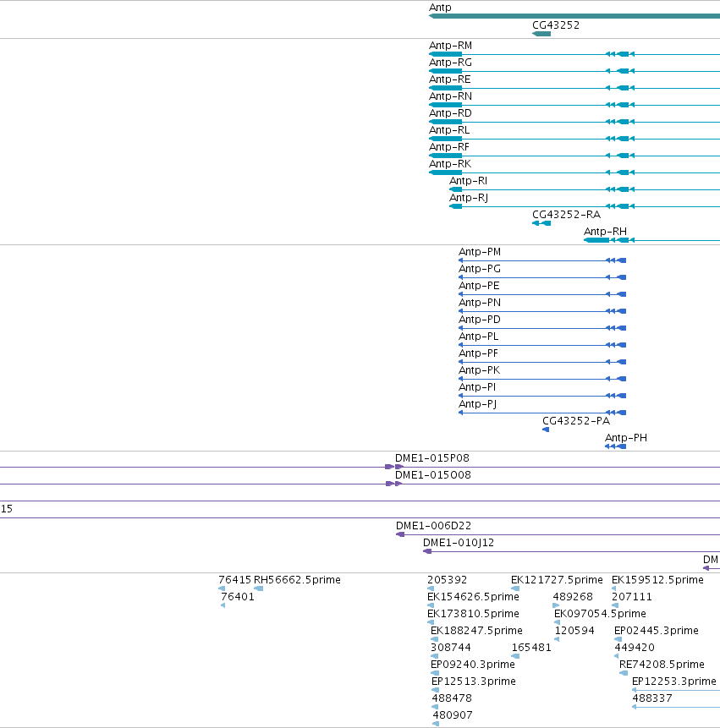
Task: Select transcript Antp-RE
Action: pos(449,79)
